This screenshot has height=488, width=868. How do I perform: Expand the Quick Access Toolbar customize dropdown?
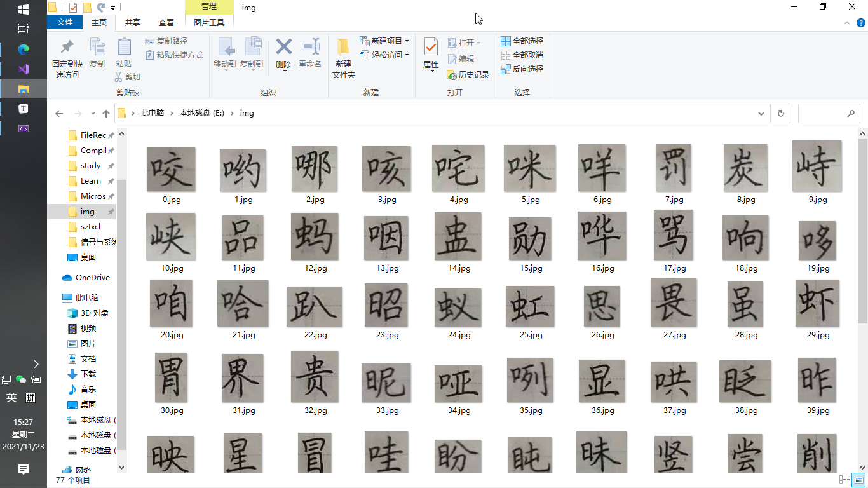click(x=112, y=7)
